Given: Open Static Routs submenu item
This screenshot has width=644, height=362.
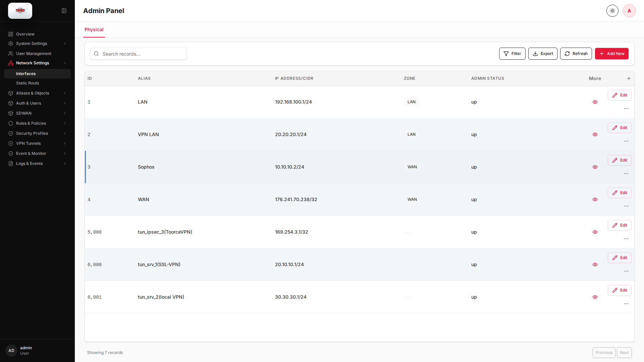Looking at the screenshot, I should 37,83.
